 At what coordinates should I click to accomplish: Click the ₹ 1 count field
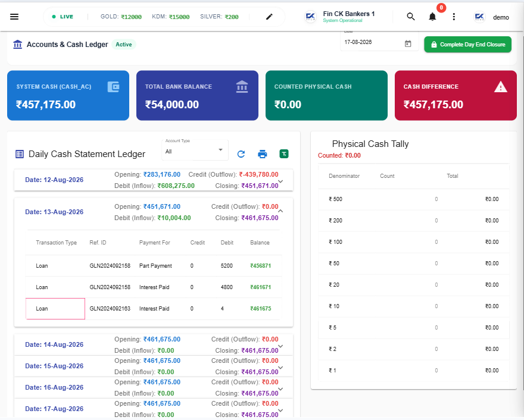(436, 370)
